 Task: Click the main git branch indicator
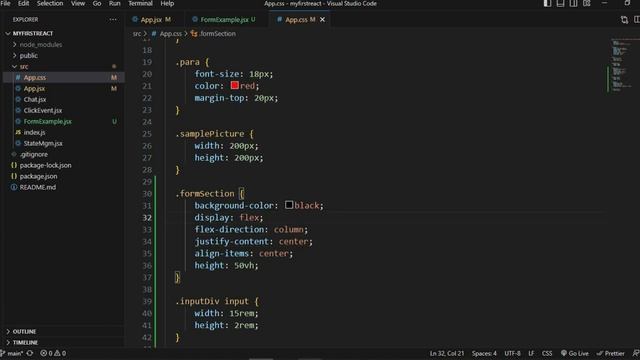point(12,353)
